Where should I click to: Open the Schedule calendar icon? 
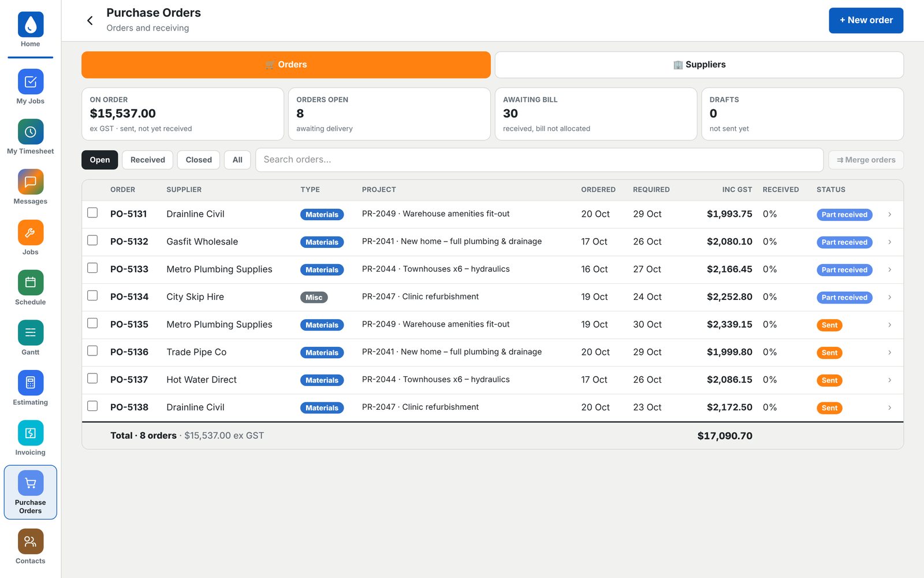[31, 283]
